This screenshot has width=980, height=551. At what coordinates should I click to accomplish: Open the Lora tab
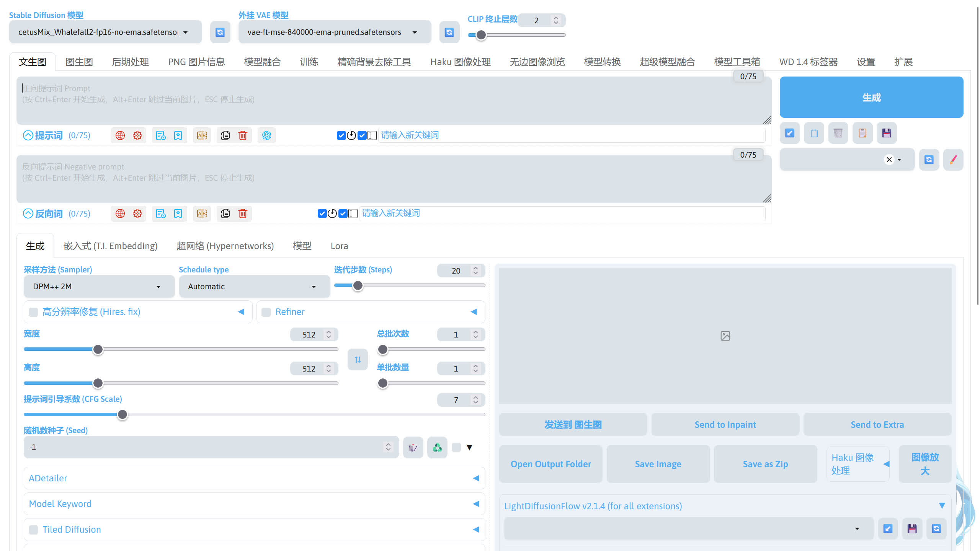pos(339,246)
